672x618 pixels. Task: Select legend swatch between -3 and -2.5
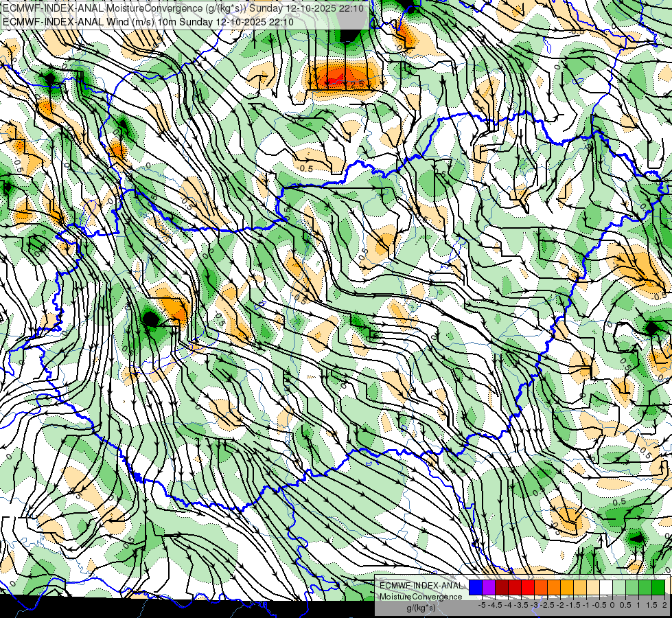541,588
